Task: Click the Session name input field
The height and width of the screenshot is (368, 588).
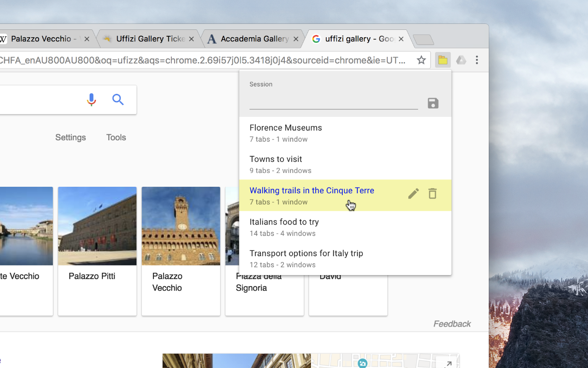Action: pyautogui.click(x=333, y=103)
